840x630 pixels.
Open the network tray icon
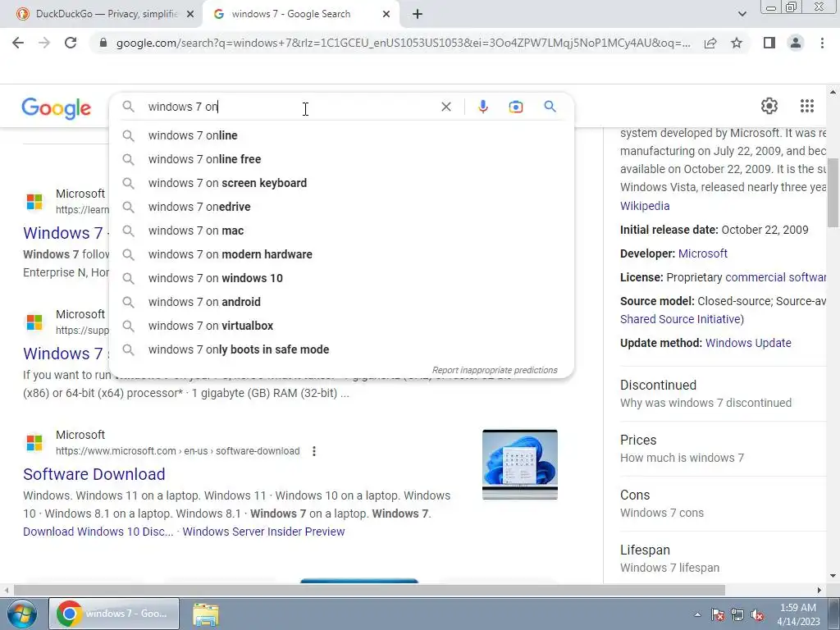[737, 614]
